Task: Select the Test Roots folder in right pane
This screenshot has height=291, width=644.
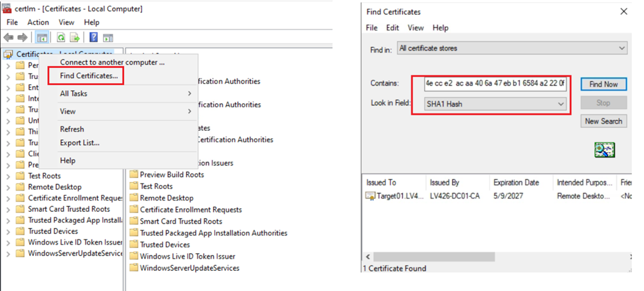Action: point(156,186)
